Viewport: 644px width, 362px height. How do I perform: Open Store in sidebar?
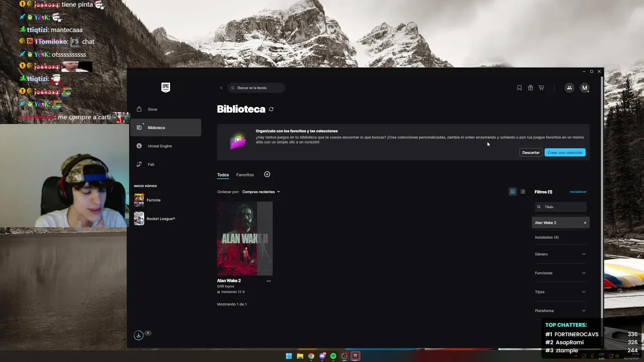(166, 109)
